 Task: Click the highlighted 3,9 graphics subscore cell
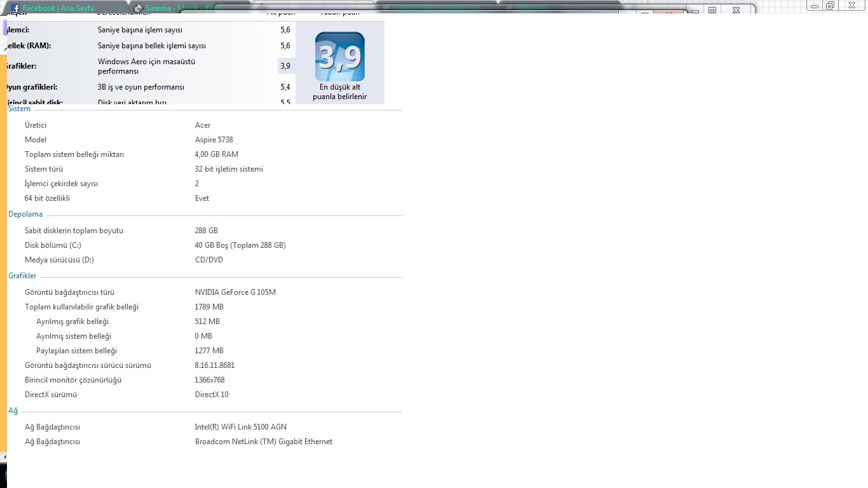click(x=286, y=66)
